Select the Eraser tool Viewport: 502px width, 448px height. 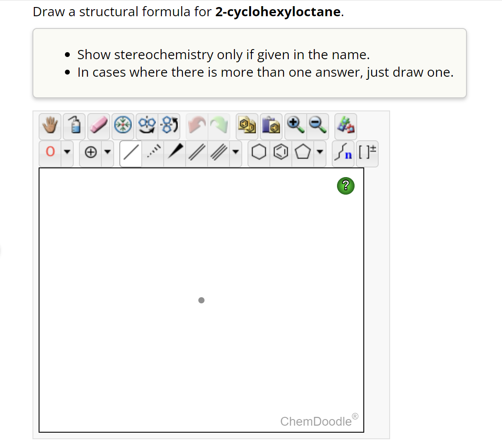pyautogui.click(x=99, y=126)
